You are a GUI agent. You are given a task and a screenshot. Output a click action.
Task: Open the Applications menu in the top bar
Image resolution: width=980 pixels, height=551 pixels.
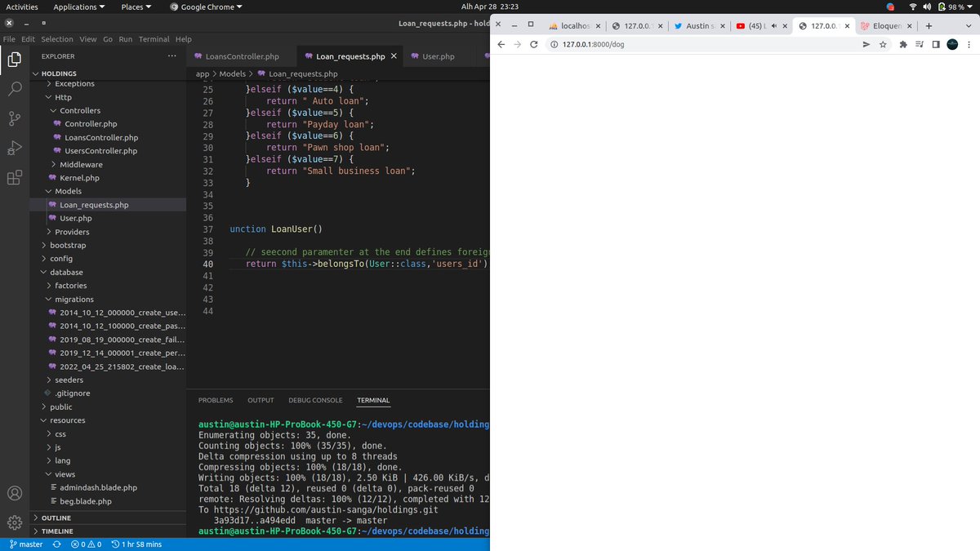pos(79,7)
